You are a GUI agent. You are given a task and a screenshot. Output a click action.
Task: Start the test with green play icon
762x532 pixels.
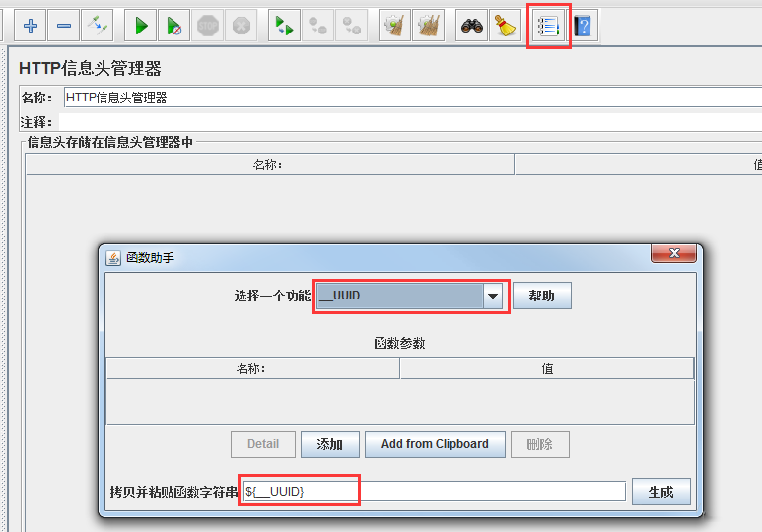click(140, 26)
